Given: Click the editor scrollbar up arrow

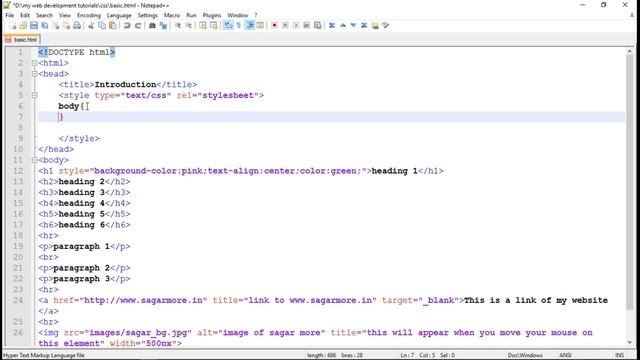Looking at the screenshot, I should [x=629, y=51].
